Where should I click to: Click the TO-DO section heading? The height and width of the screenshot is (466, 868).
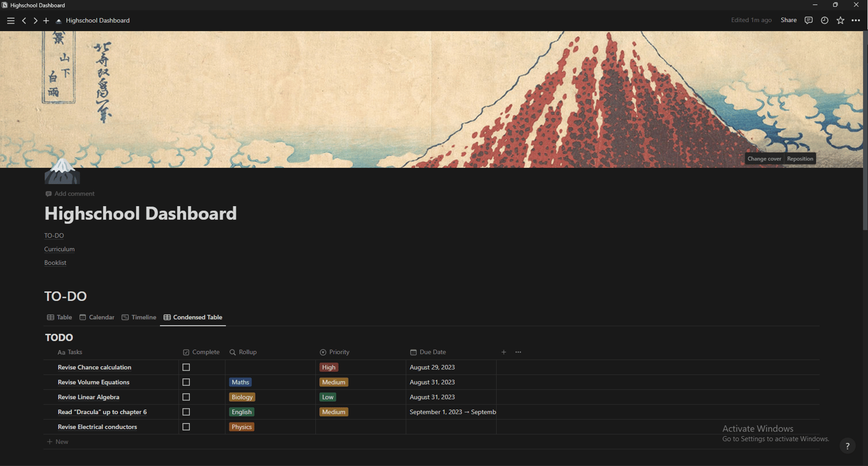66,296
